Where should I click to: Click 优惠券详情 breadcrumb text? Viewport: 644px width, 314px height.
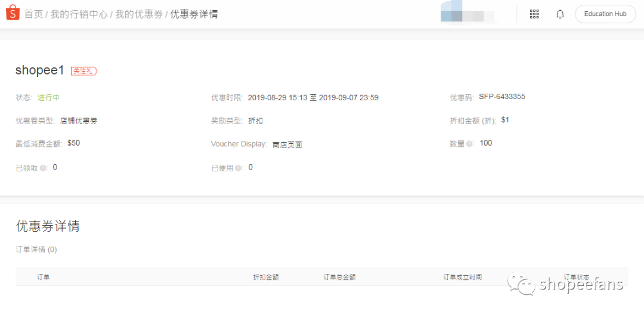[194, 14]
